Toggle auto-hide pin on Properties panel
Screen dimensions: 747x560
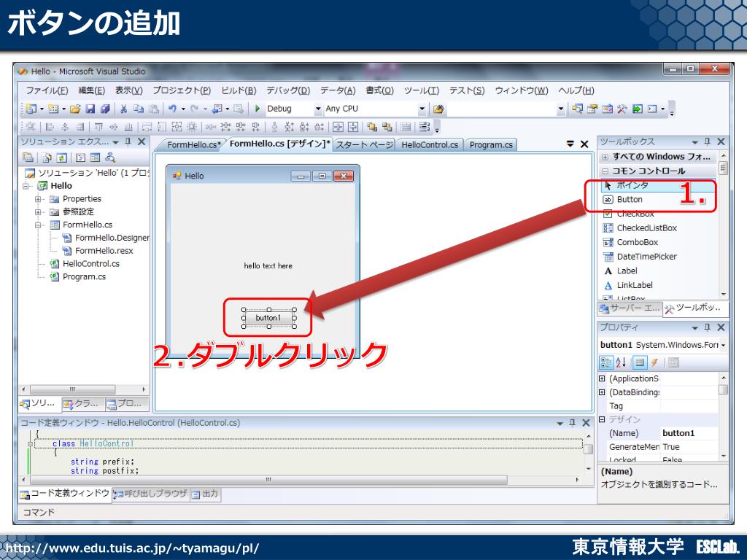coord(708,327)
